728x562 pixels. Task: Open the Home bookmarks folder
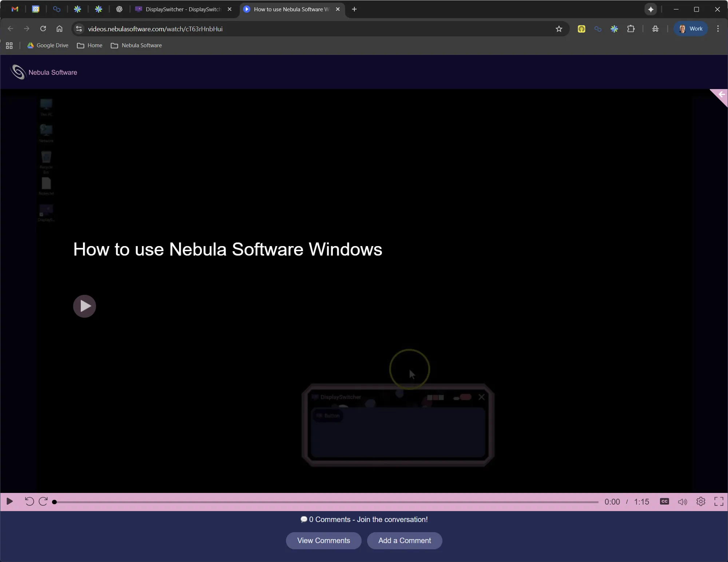pos(90,45)
